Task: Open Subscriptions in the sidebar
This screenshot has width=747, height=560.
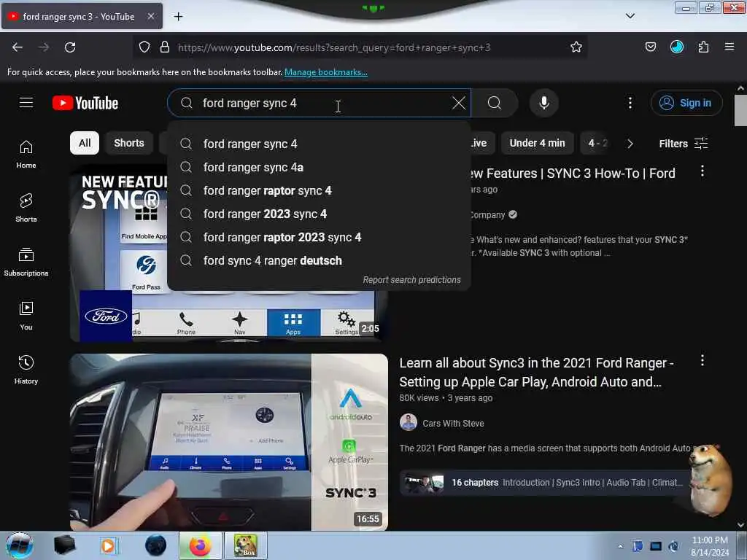Action: (x=26, y=262)
